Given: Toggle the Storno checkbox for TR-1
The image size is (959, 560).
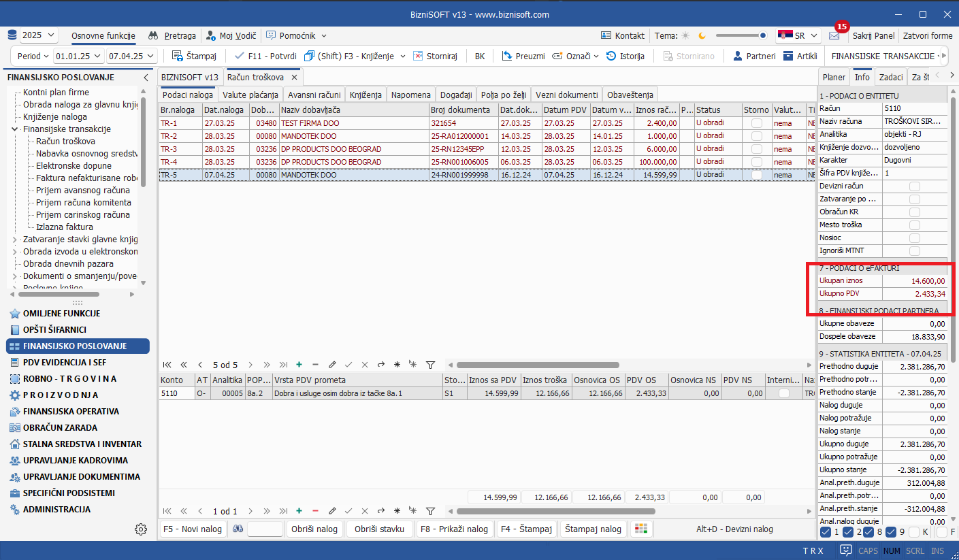Looking at the screenshot, I should click(x=756, y=123).
